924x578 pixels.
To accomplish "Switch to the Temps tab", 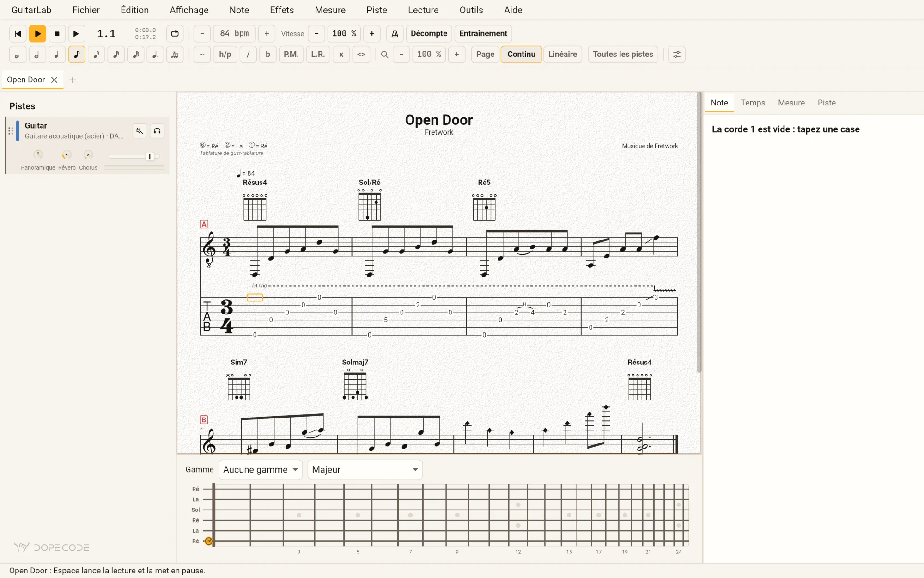I will 753,103.
